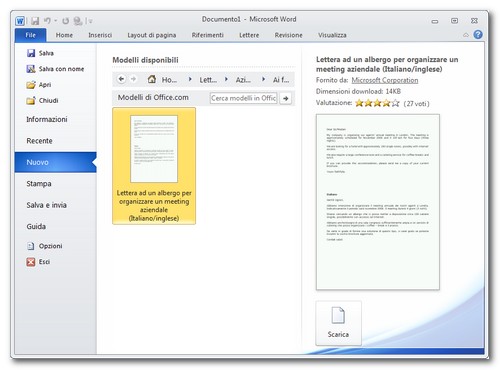Click the Azi... breadcrumb item
The image size is (500, 370).
pyautogui.click(x=243, y=80)
